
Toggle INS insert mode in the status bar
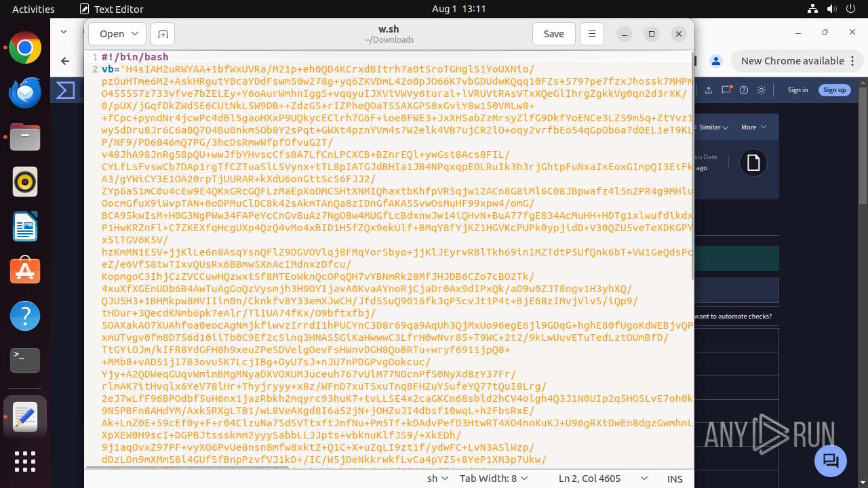coord(675,479)
